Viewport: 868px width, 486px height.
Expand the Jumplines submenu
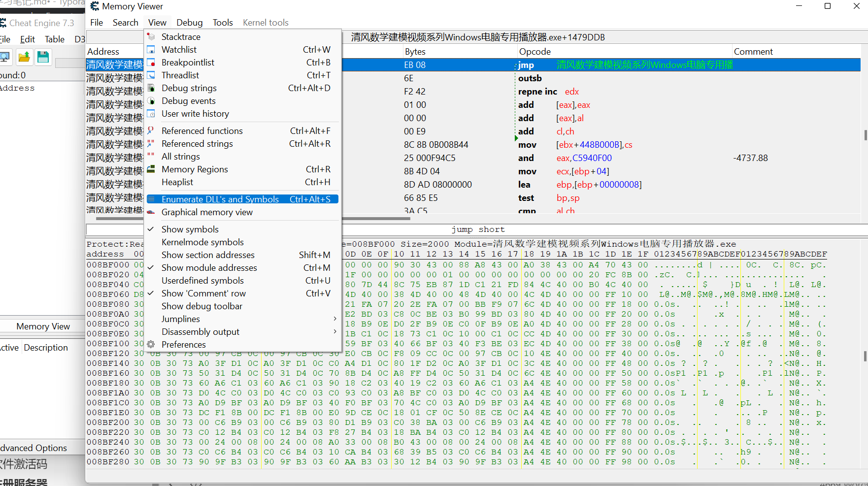tap(180, 319)
